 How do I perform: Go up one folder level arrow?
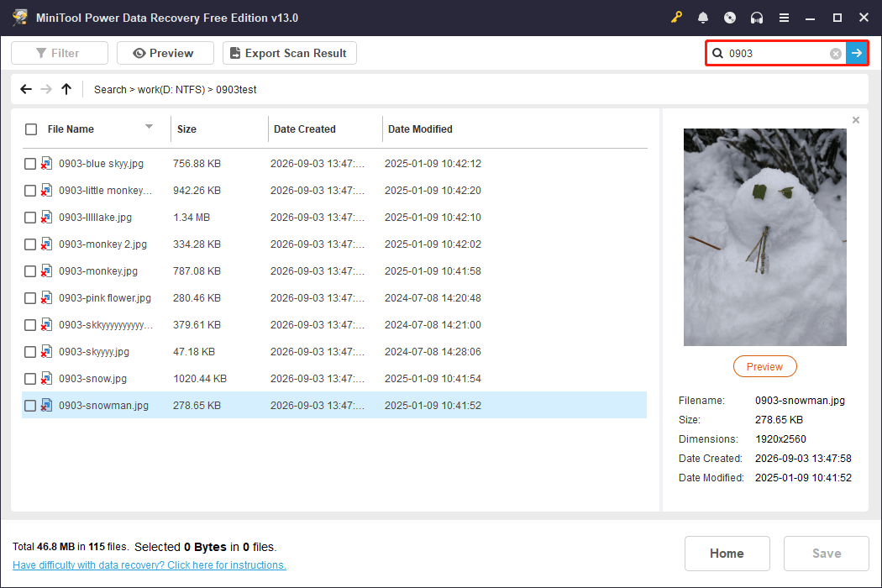click(x=66, y=89)
